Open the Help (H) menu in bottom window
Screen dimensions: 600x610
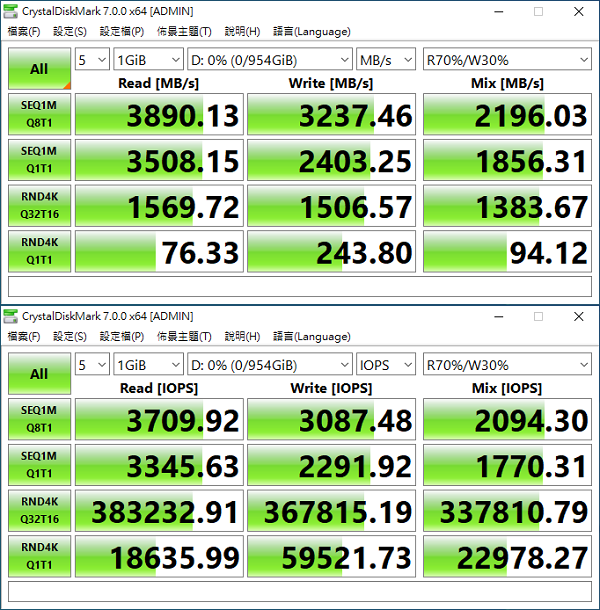[242, 337]
